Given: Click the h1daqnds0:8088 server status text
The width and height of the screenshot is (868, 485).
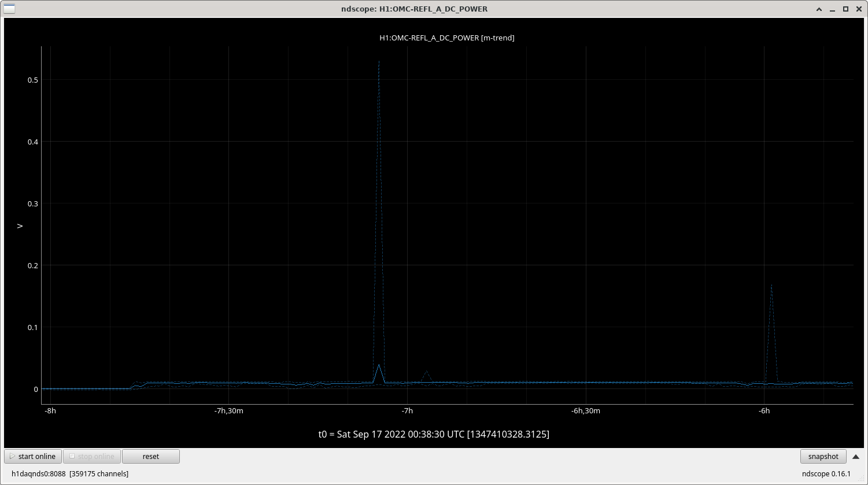Looking at the screenshot, I should pos(70,473).
